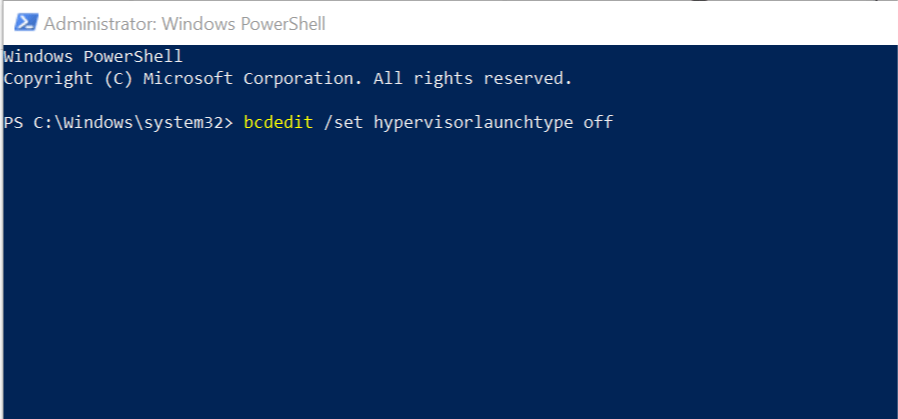Open the PowerShell icon system menu
The image size is (898, 419).
tap(26, 23)
